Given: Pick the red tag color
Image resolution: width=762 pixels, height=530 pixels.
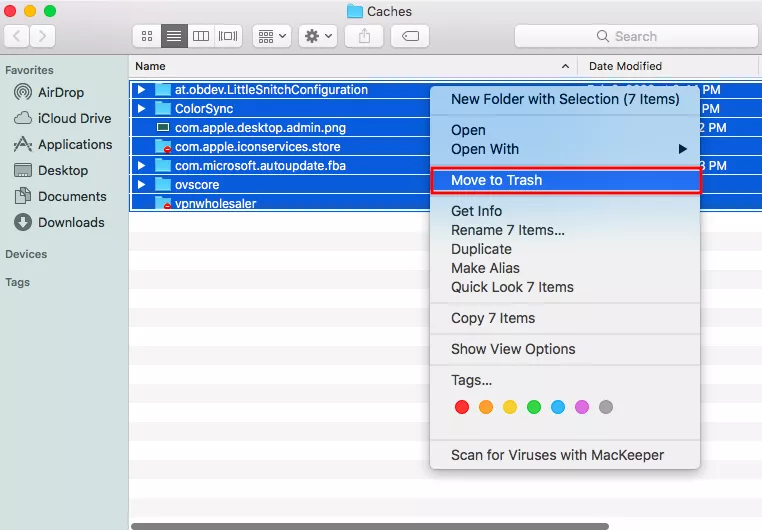Looking at the screenshot, I should [x=462, y=407].
